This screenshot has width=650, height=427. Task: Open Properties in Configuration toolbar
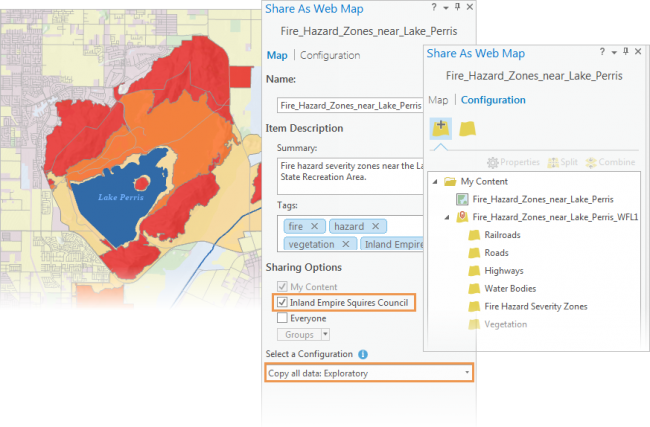[x=513, y=162]
